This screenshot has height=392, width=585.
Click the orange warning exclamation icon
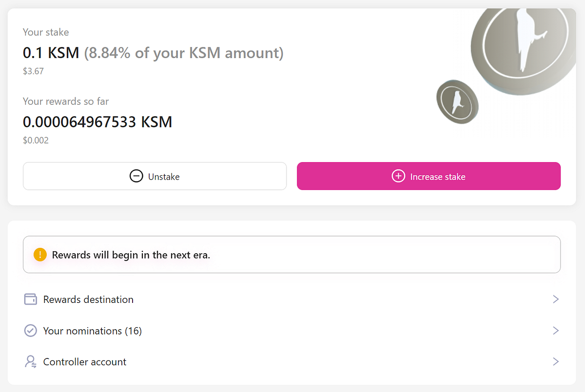click(x=40, y=255)
